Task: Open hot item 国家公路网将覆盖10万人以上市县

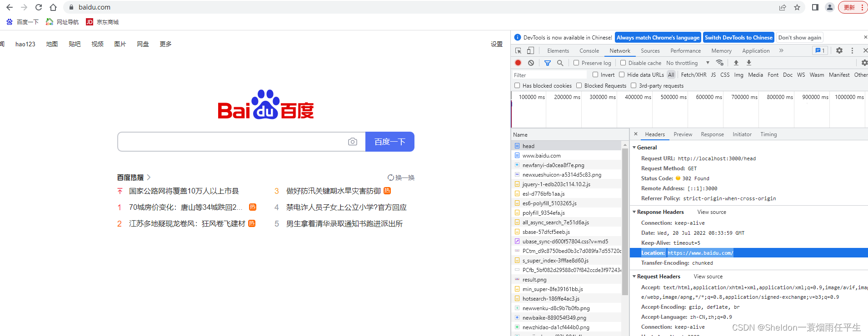Action: coord(184,191)
